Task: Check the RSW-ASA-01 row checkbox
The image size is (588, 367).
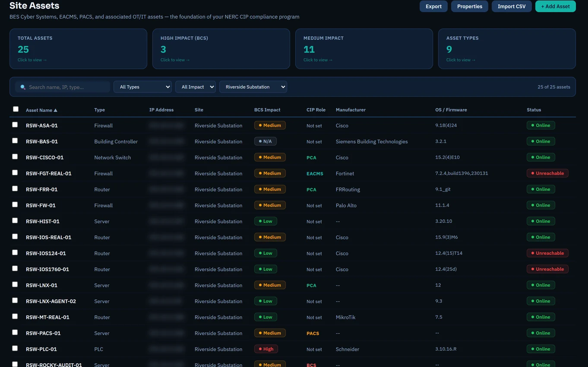Action: [15, 125]
